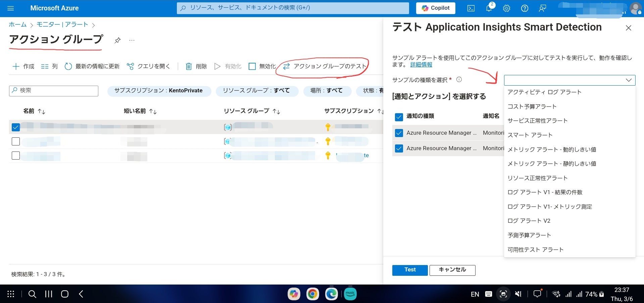The height and width of the screenshot is (303, 644).
Task: Open the notifications bell
Action: pyautogui.click(x=489, y=8)
